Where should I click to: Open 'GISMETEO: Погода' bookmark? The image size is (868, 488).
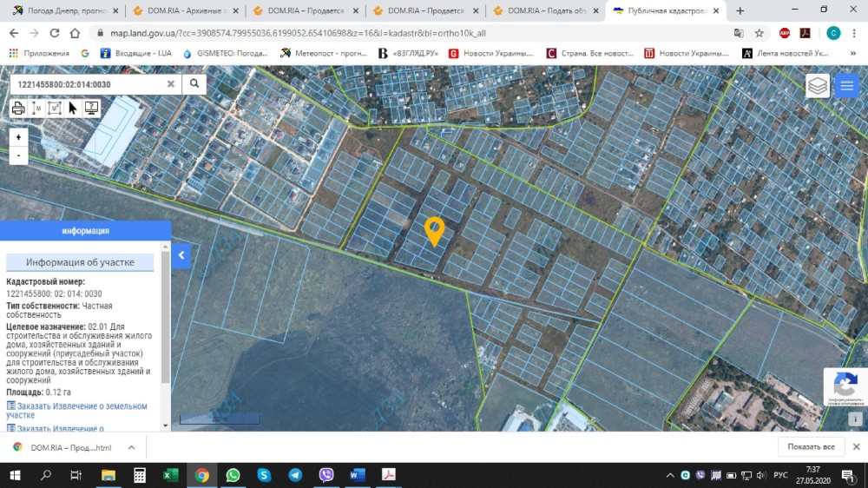[x=226, y=53]
